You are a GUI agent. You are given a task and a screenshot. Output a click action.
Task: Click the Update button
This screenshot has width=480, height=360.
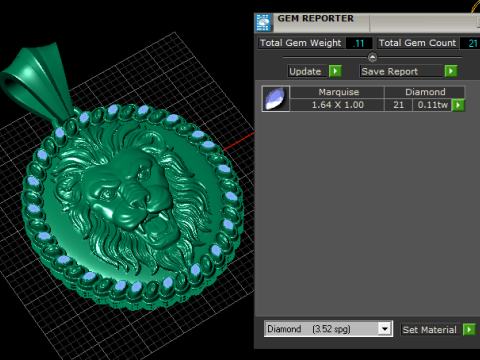[x=307, y=71]
